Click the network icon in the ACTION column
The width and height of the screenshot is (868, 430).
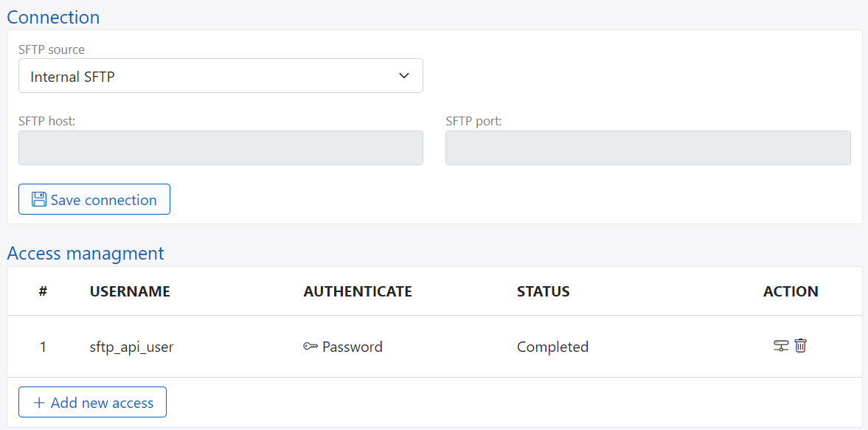coord(781,346)
